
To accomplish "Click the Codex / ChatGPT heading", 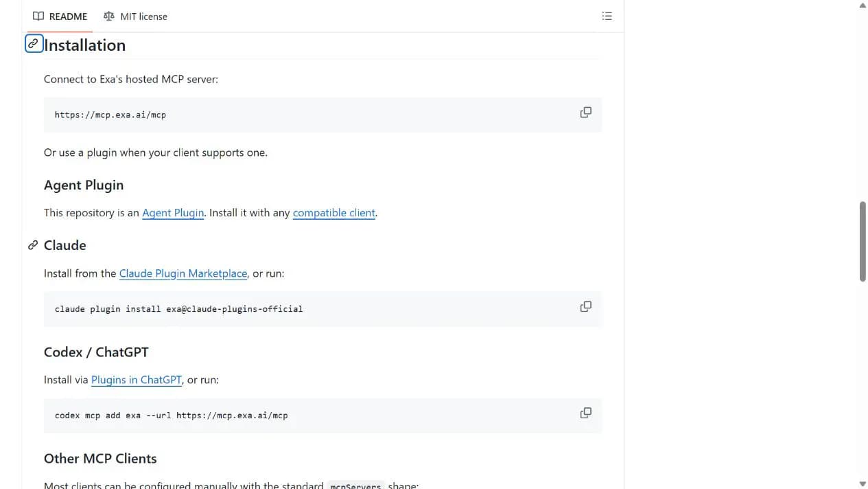I will [x=96, y=352].
